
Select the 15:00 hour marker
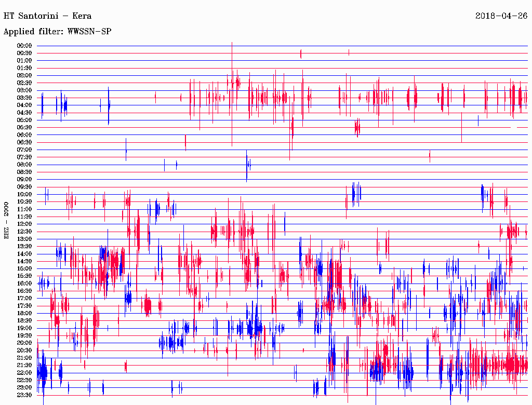point(24,269)
